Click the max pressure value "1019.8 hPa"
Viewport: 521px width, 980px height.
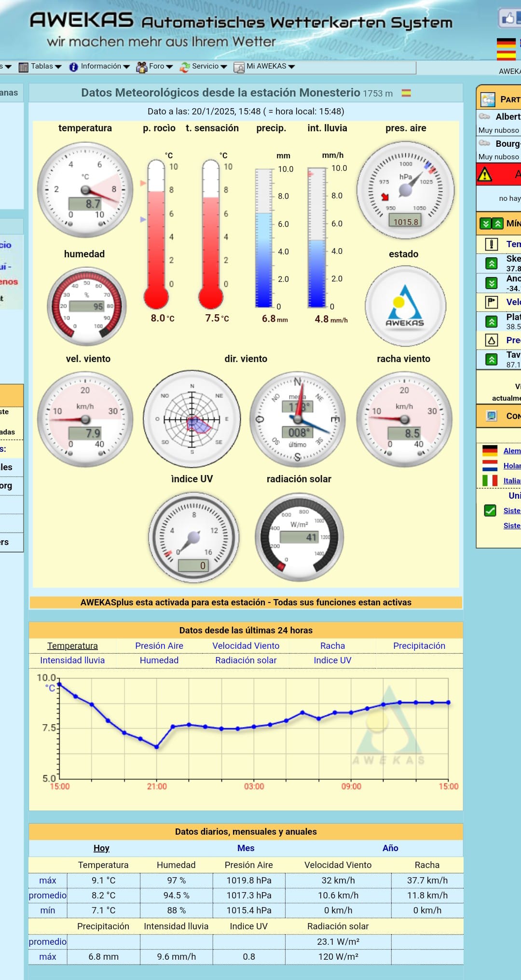(249, 881)
